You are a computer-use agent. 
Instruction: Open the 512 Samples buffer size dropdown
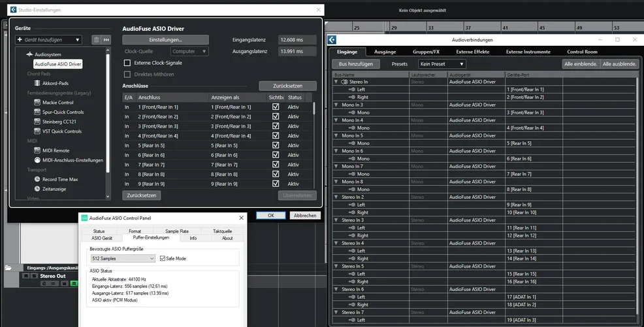[123, 259]
